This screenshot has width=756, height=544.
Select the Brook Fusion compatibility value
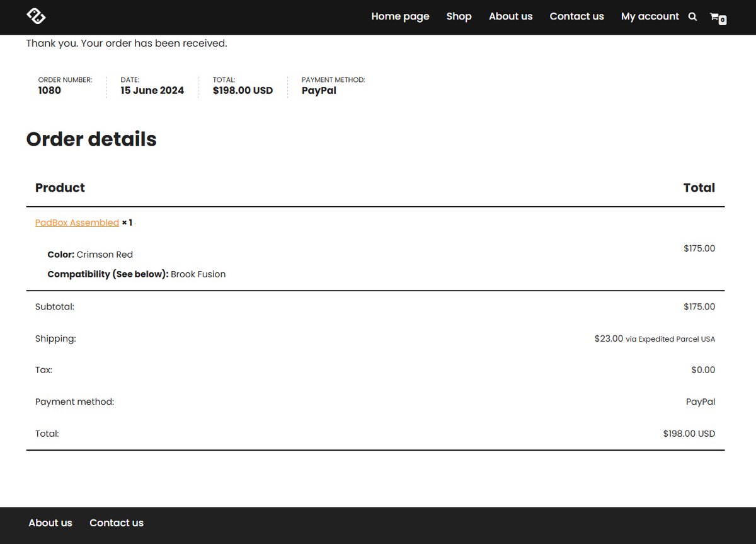[198, 274]
